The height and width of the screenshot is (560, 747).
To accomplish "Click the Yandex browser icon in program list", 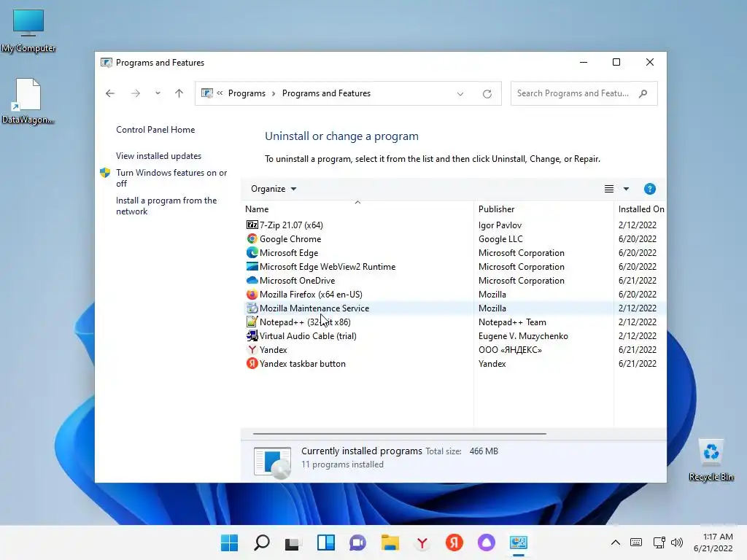I will pos(252,349).
